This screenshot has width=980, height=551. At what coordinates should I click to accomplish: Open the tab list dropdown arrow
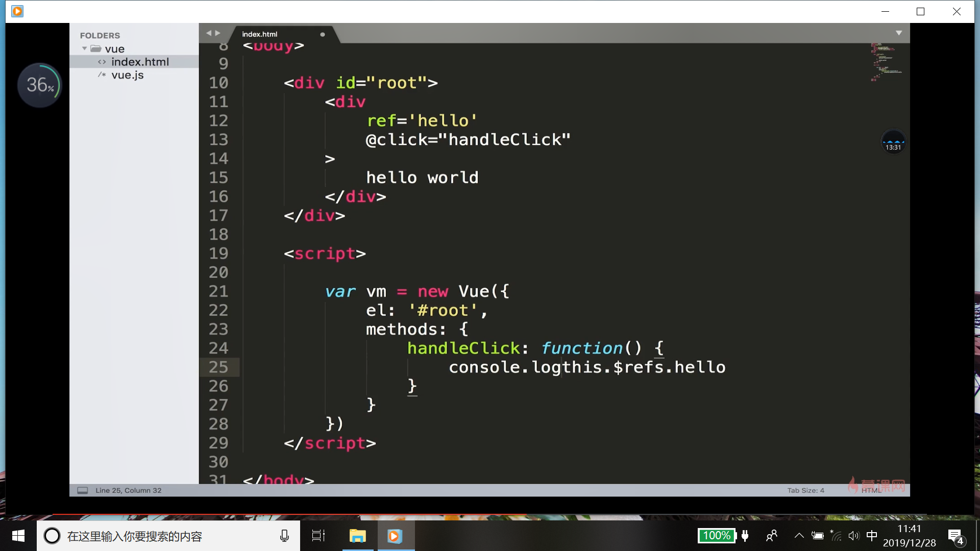(899, 33)
